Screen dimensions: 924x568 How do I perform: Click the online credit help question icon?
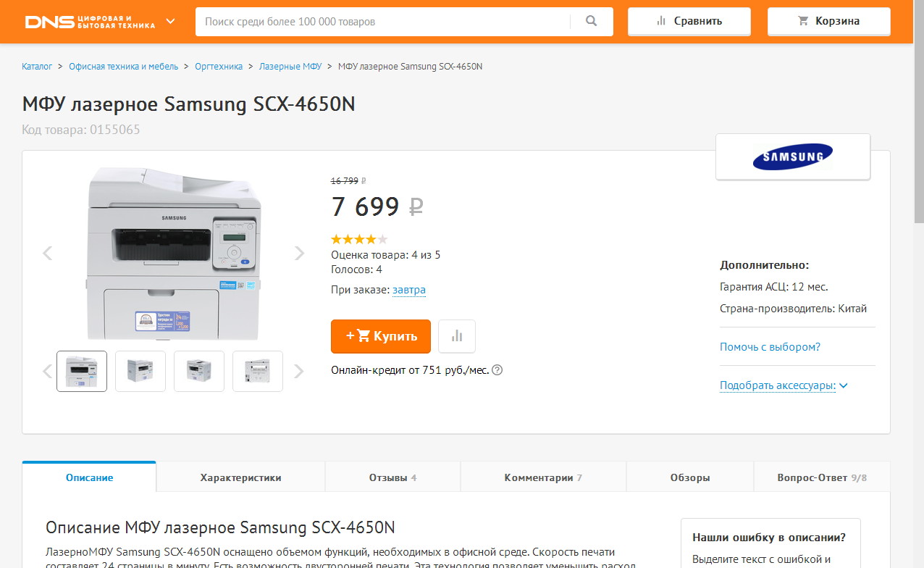[x=497, y=370]
